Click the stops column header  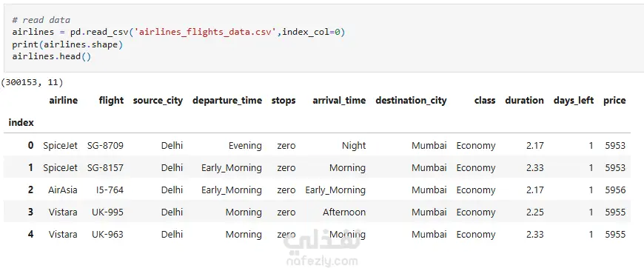point(284,101)
